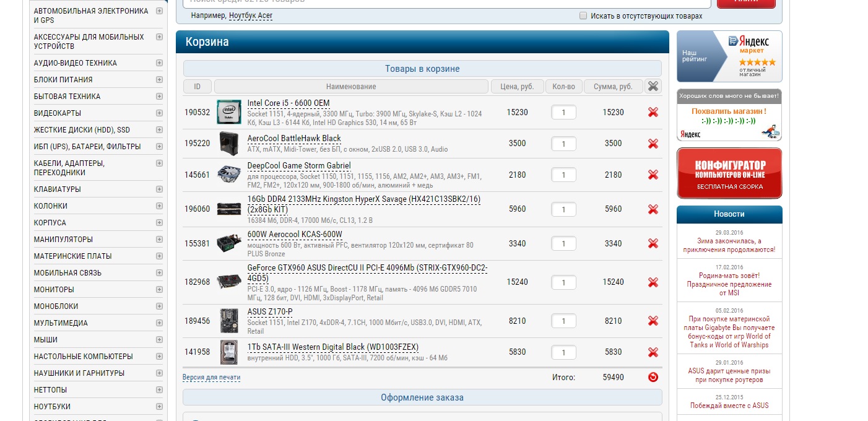
Task: Open Gigabyte World of Tanks bonus-codes news
Action: pos(729,332)
